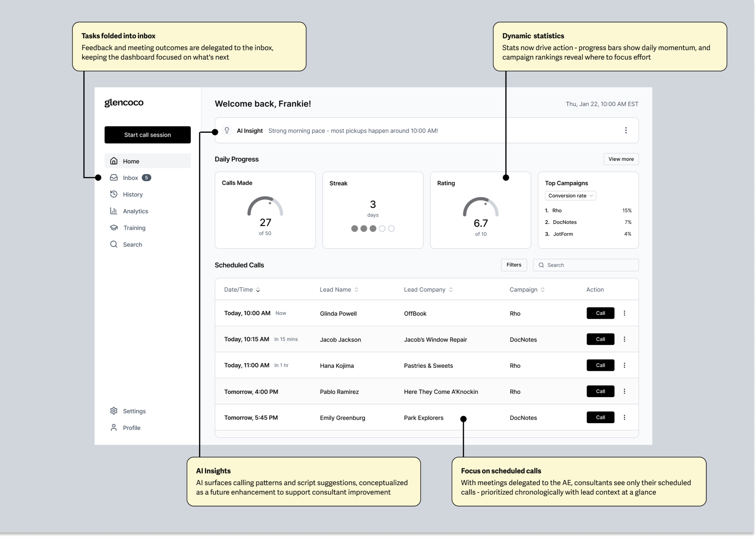Click the sidebar Search magnifier icon
Image resolution: width=756 pixels, height=537 pixels.
pos(114,244)
